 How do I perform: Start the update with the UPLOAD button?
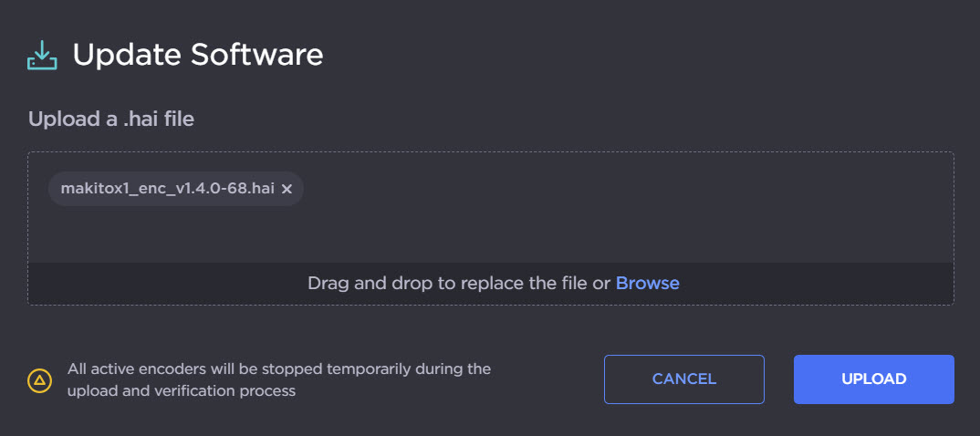873,379
